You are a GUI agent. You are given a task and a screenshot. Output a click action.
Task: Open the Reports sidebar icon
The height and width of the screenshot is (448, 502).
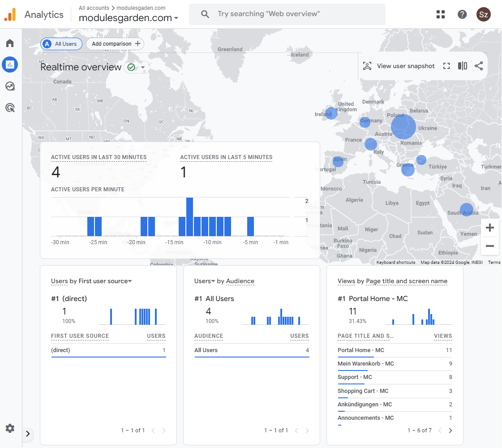coord(10,65)
